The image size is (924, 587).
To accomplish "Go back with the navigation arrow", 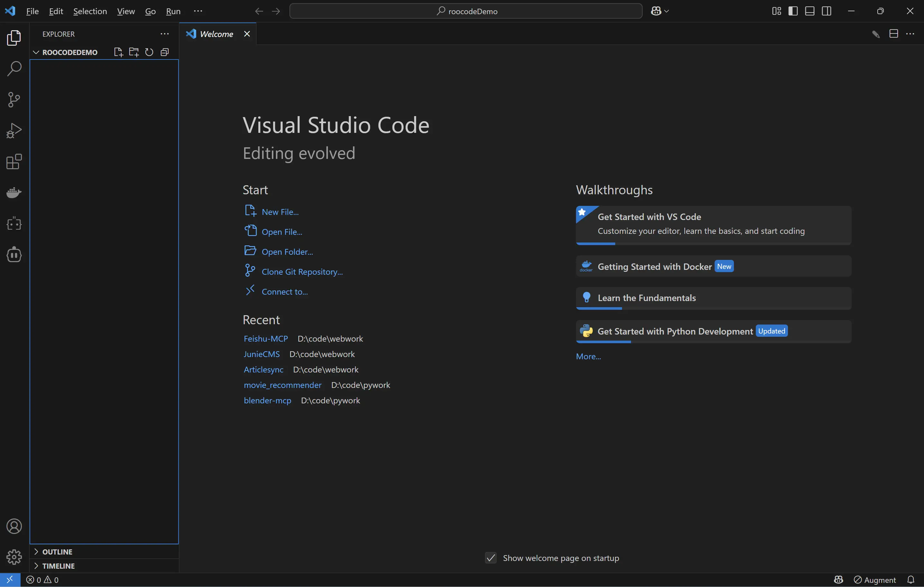I will pos(259,11).
